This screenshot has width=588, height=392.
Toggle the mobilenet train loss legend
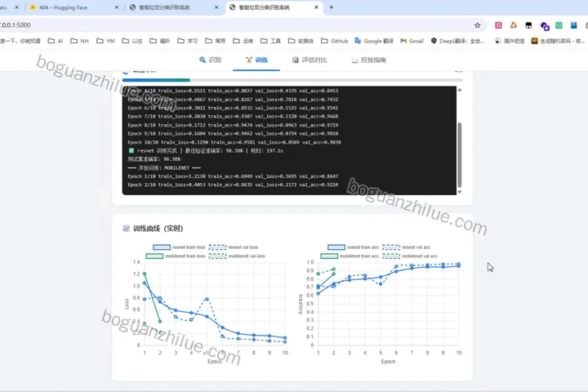175,256
